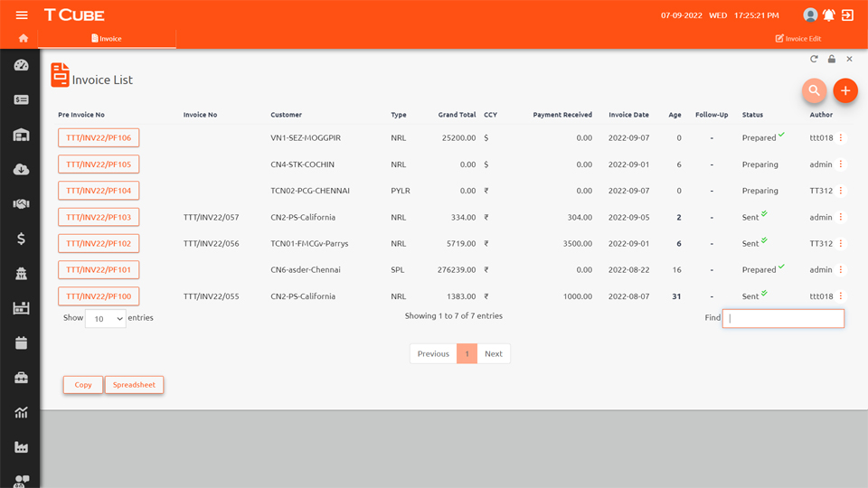Sort by Customer column header

coord(287,115)
